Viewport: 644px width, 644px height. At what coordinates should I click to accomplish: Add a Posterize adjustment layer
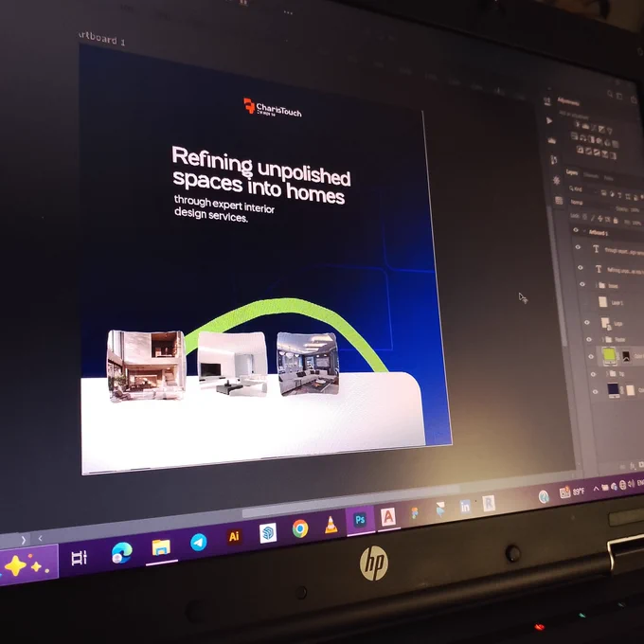(x=588, y=152)
